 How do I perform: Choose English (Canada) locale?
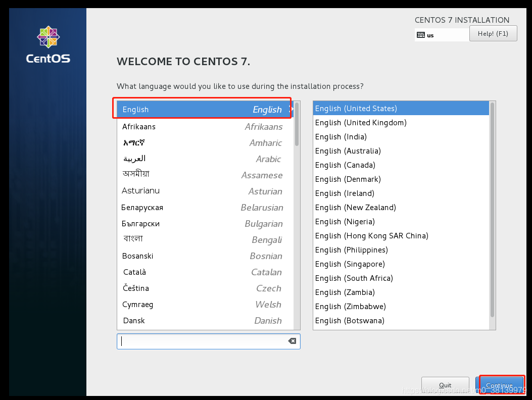(401, 165)
